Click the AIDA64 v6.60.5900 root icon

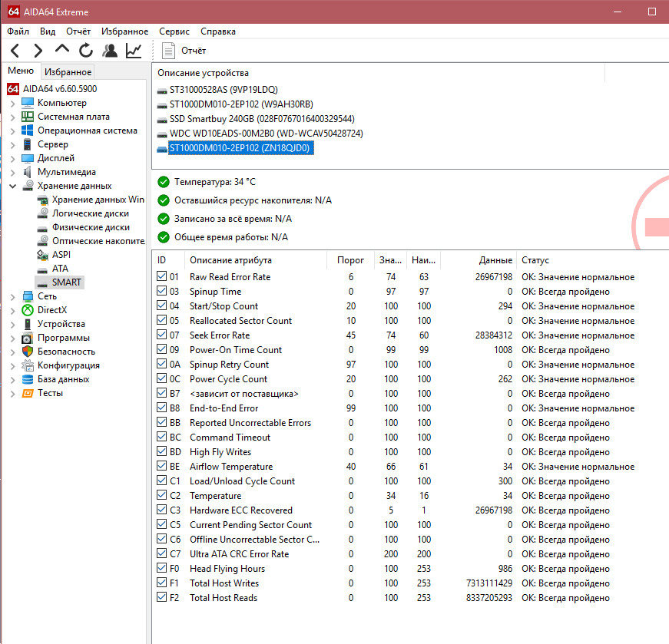13,89
